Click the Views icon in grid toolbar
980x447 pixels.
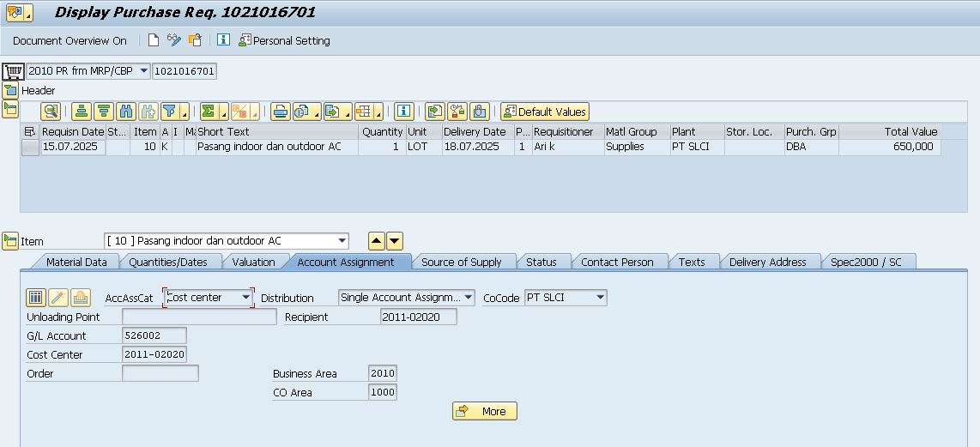click(303, 112)
